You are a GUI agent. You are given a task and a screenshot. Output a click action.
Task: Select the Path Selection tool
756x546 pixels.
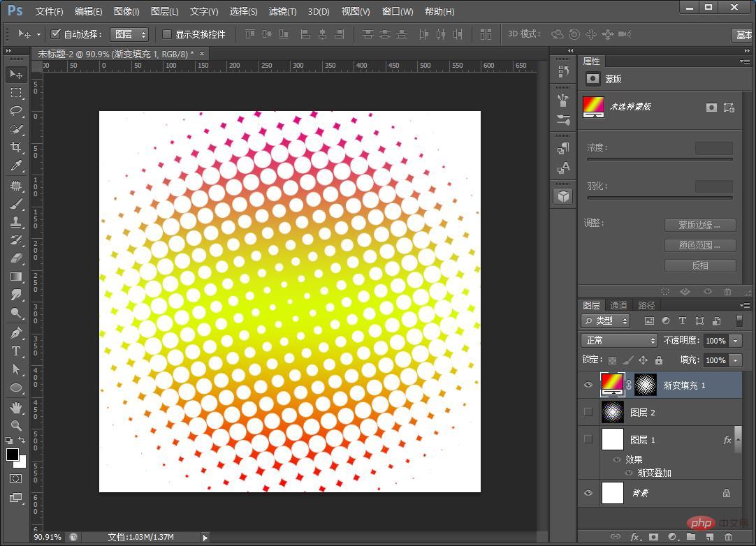[16, 369]
